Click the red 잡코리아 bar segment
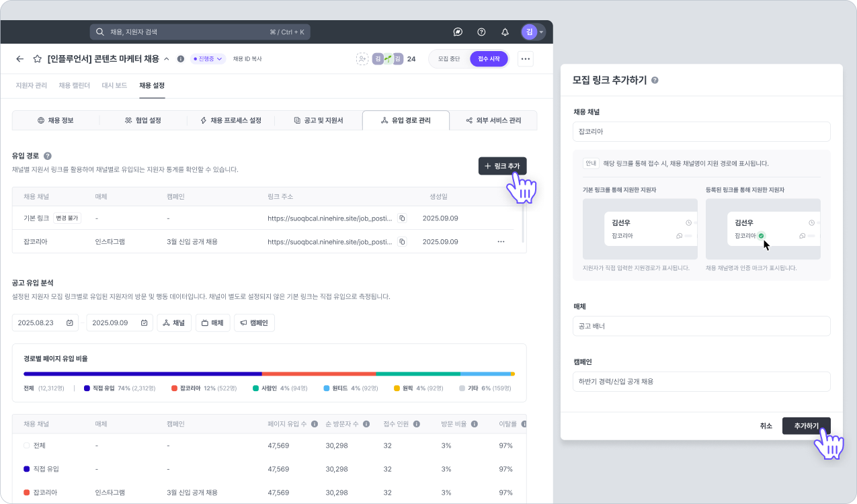Screen dimensions: 857x504 point(319,374)
